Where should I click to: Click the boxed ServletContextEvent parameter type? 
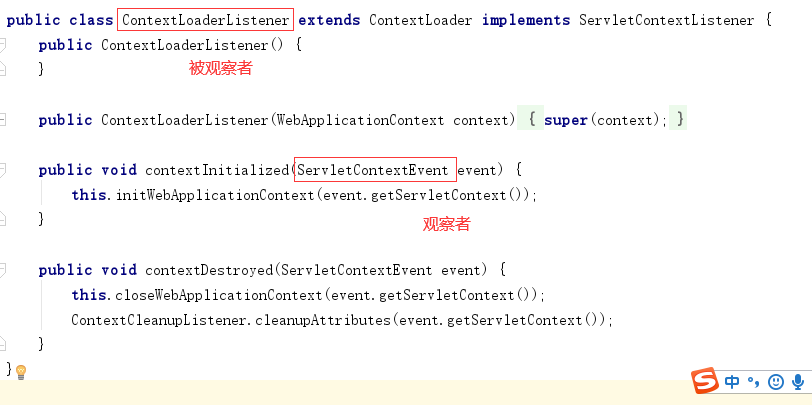pos(375,169)
